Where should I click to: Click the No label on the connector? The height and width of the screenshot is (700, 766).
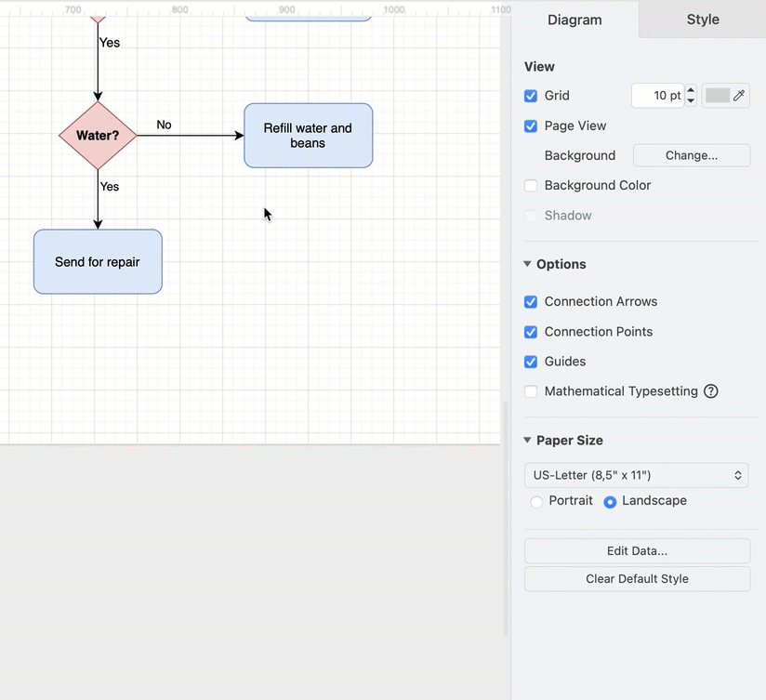tap(165, 125)
